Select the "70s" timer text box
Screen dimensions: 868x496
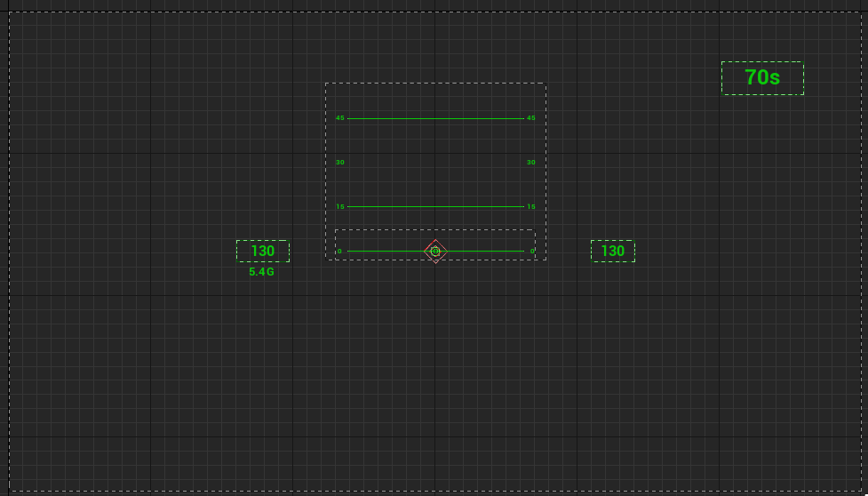[762, 78]
